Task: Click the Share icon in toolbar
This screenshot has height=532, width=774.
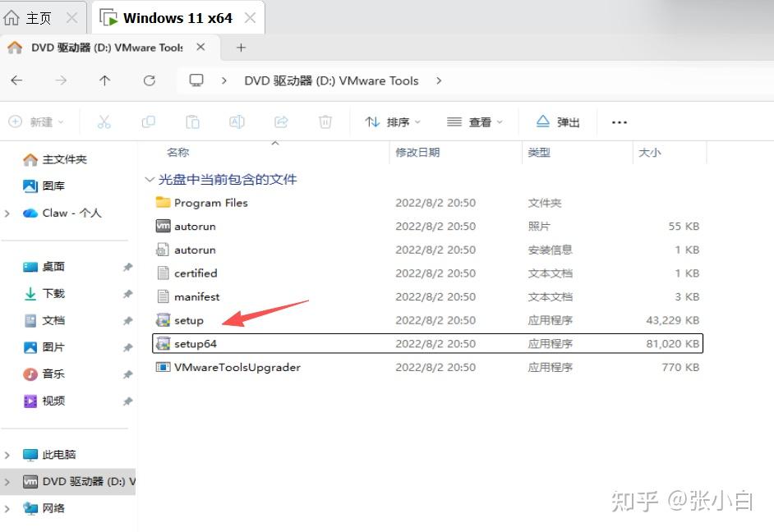Action: (x=281, y=122)
